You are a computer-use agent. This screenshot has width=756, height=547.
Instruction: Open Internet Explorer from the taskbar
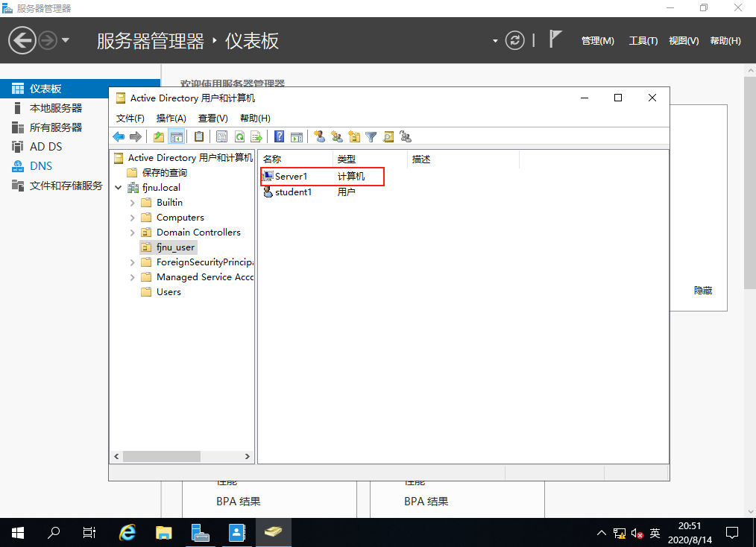click(x=127, y=533)
